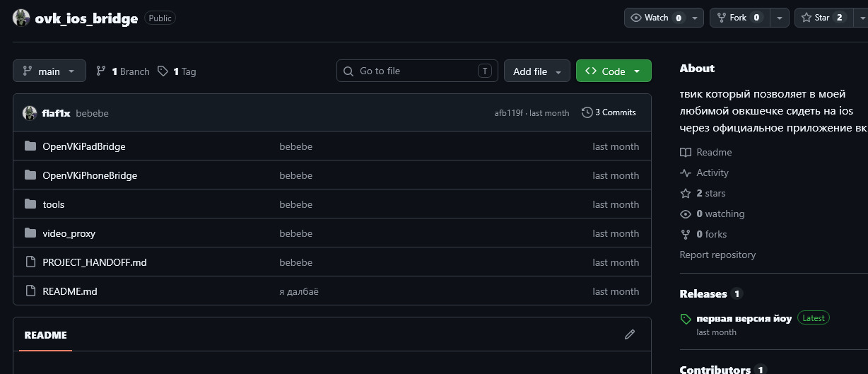This screenshot has height=374, width=868.
Task: Click 'last month' timestamp in README.md row
Action: pyautogui.click(x=616, y=291)
